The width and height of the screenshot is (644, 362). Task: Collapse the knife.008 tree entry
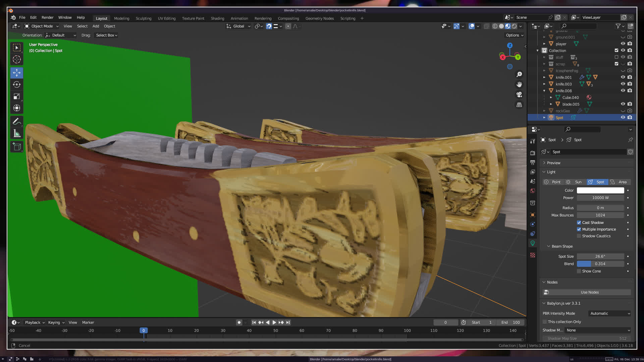coord(544,91)
